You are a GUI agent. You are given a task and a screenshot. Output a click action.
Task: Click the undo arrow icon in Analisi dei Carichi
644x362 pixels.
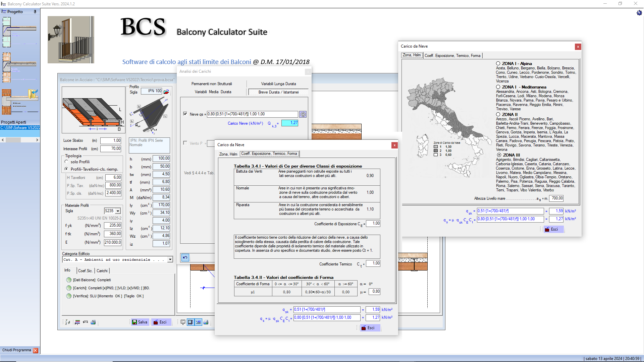tap(185, 257)
